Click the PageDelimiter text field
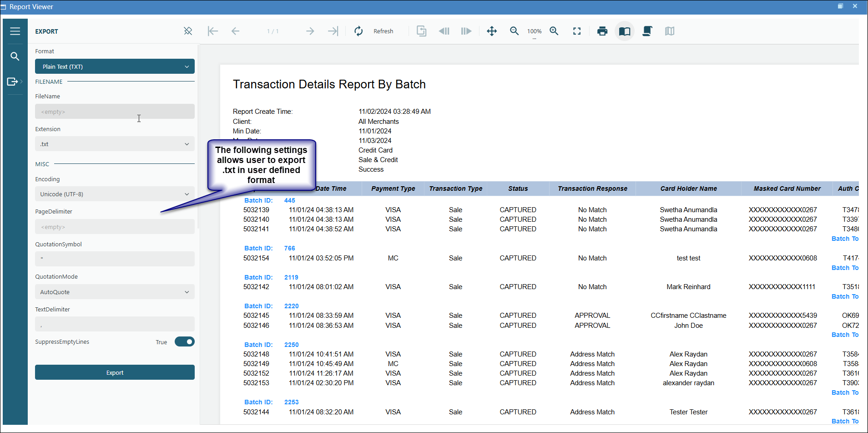868x433 pixels. 115,227
